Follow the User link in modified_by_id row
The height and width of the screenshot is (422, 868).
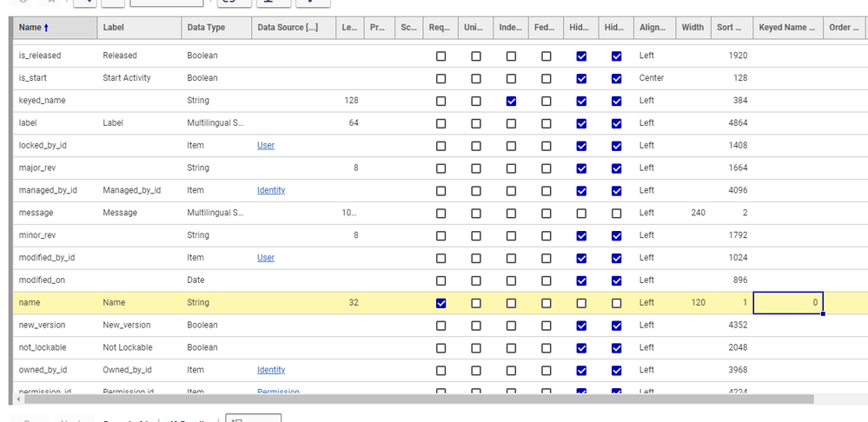tap(265, 258)
